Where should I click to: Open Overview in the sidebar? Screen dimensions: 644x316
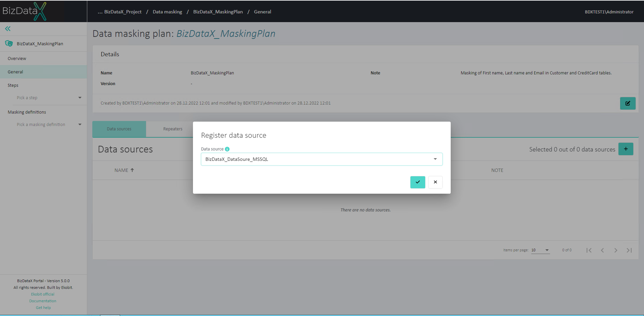click(17, 59)
